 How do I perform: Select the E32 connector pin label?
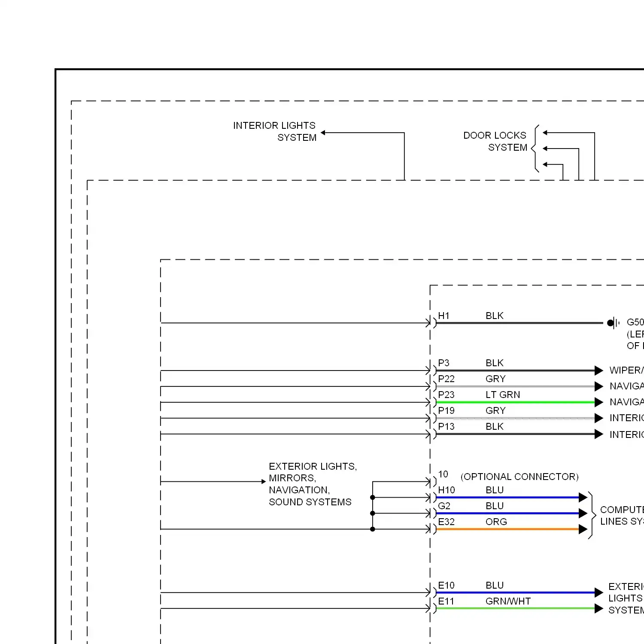446,522
